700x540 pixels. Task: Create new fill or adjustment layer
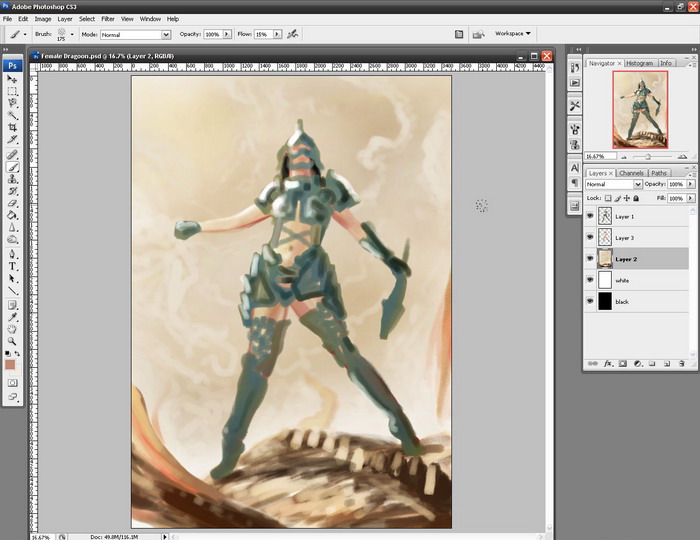click(x=638, y=364)
